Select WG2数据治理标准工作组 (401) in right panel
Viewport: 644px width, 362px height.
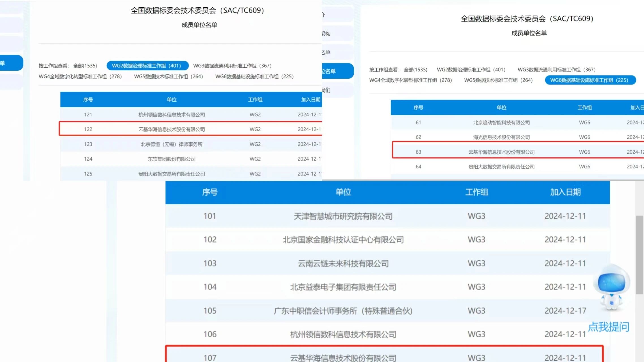[471, 70]
